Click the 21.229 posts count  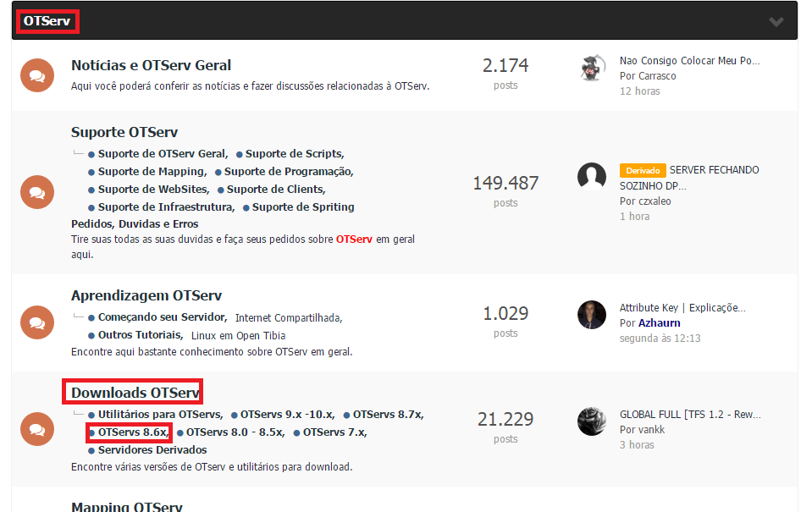click(505, 420)
